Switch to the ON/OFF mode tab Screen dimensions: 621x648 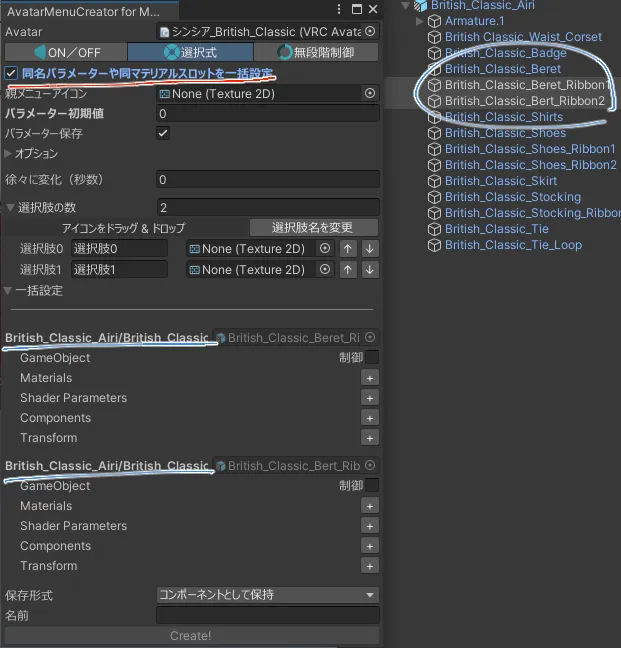coord(66,52)
